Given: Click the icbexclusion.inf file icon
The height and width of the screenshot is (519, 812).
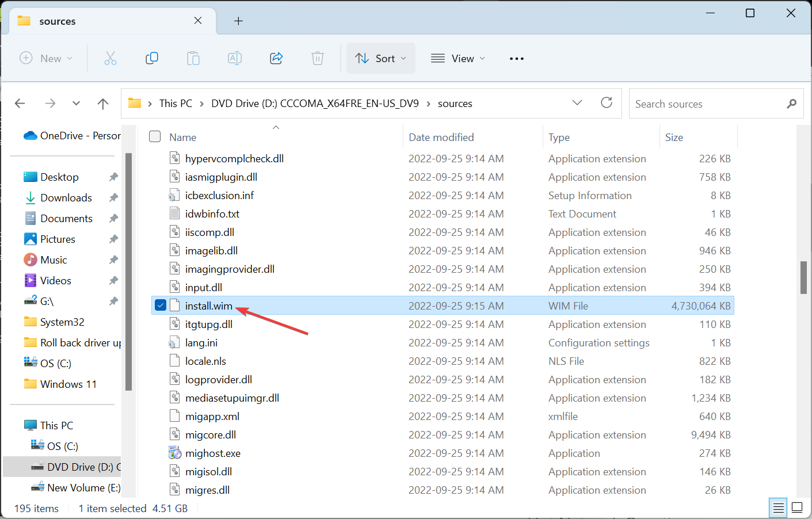Looking at the screenshot, I should [x=174, y=195].
